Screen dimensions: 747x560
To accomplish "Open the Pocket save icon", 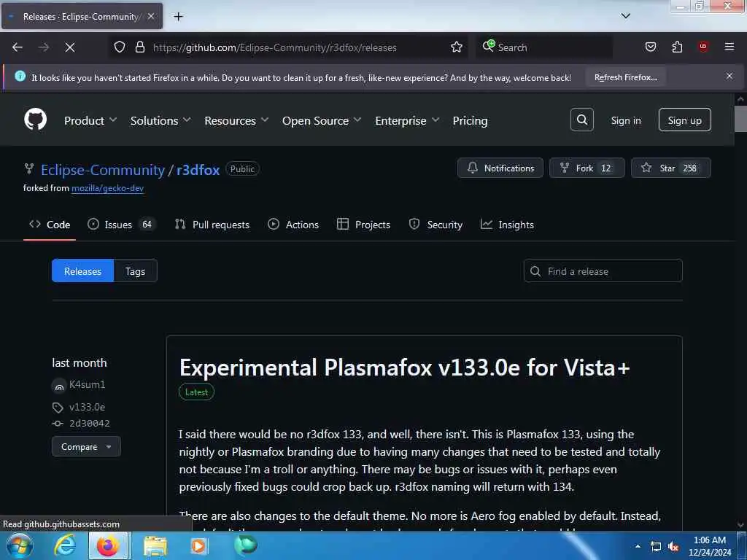I will click(651, 47).
